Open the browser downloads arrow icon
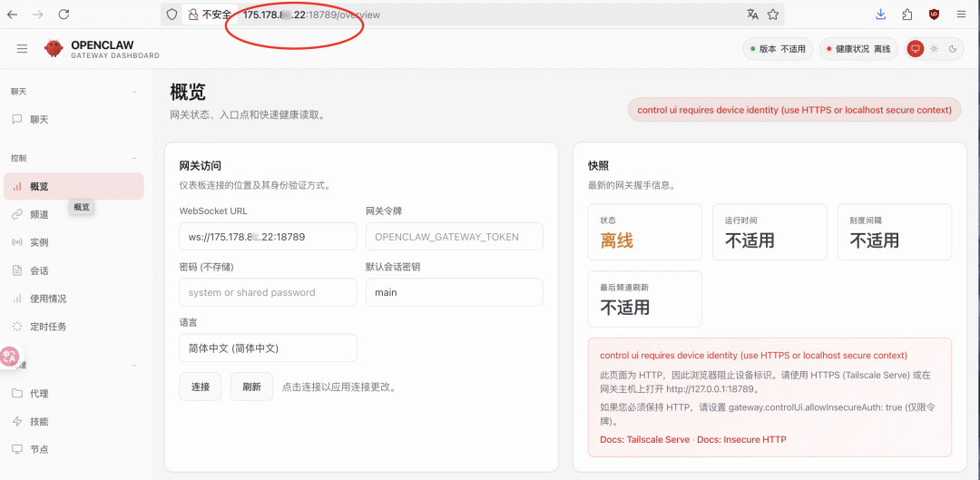The image size is (980, 480). coord(880,15)
